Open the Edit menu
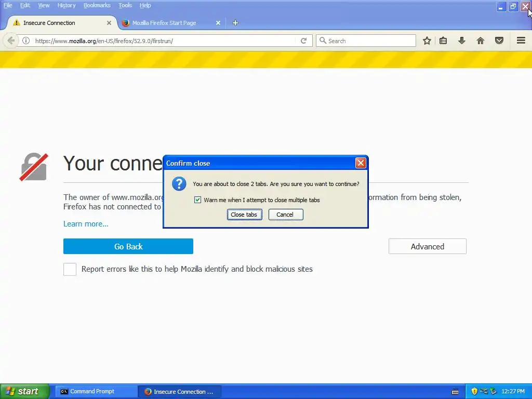This screenshot has height=399, width=532. pos(25,5)
